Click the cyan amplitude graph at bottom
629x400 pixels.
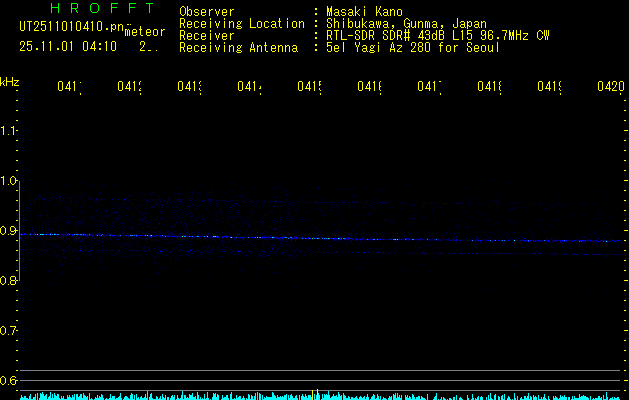pos(320,396)
